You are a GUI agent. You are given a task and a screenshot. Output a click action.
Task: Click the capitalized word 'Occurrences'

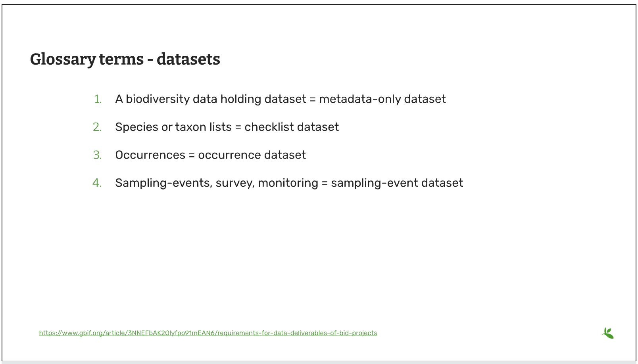tap(150, 155)
